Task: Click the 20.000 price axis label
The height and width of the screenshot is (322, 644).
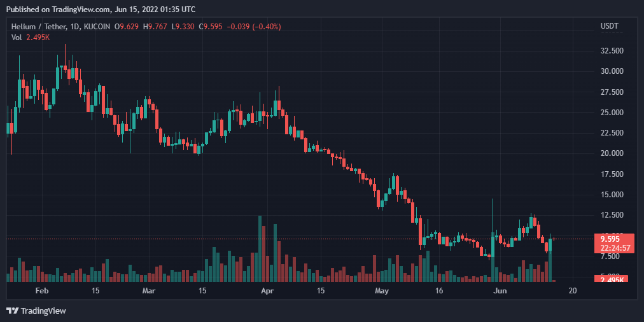Action: [x=612, y=153]
